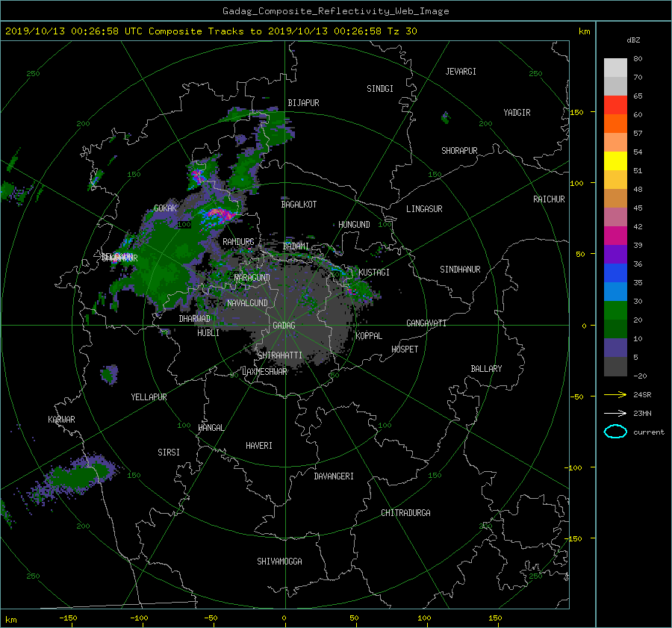Click the NAVALGUND city label

pos(247,303)
